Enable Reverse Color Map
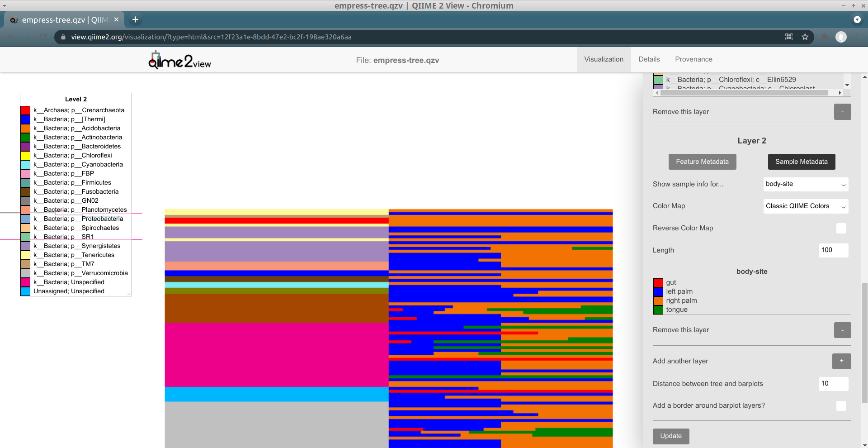Image resolution: width=868 pixels, height=448 pixels. (841, 228)
